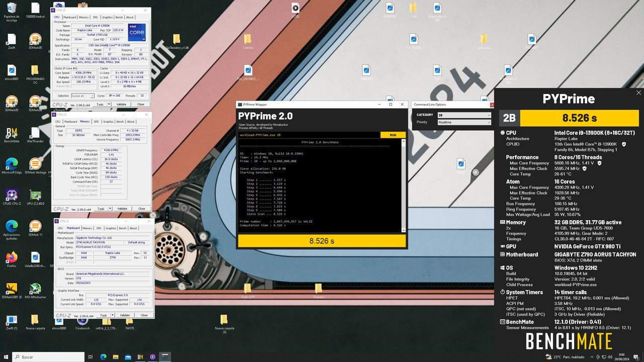644x362 pixels.
Task: Open About tab in middle CPU-Z memory window
Action: (131, 122)
